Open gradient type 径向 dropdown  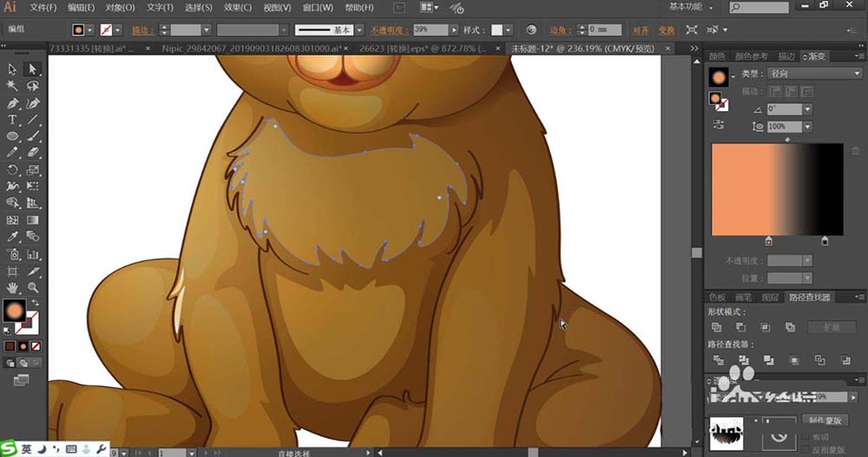click(x=814, y=73)
